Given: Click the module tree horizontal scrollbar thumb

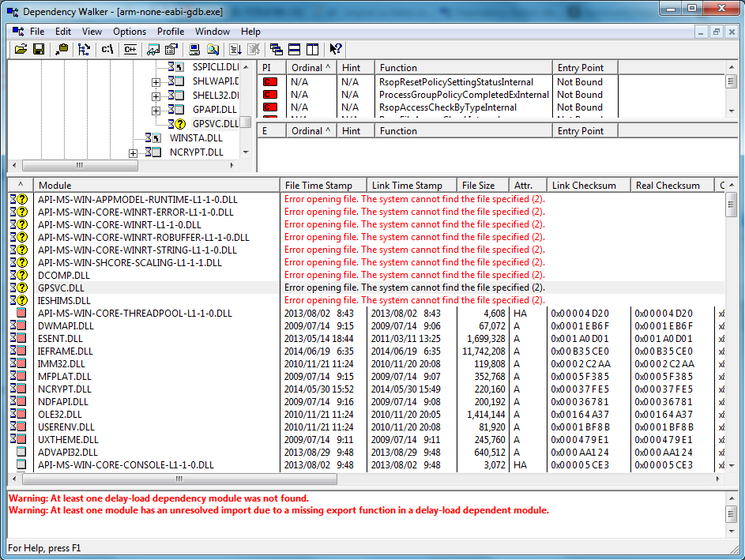Looking at the screenshot, I should [x=80, y=165].
